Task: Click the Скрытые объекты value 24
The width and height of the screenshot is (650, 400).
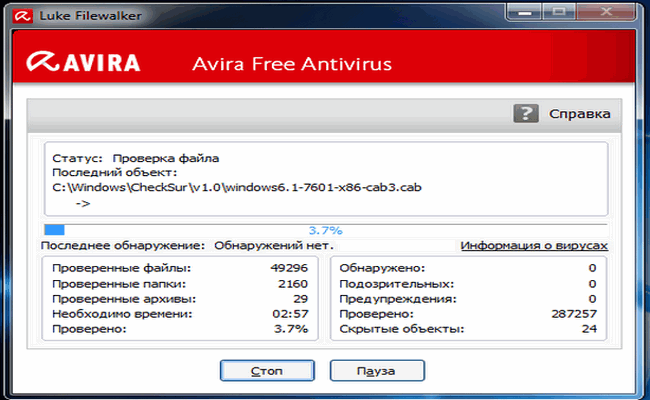Action: coord(589,329)
